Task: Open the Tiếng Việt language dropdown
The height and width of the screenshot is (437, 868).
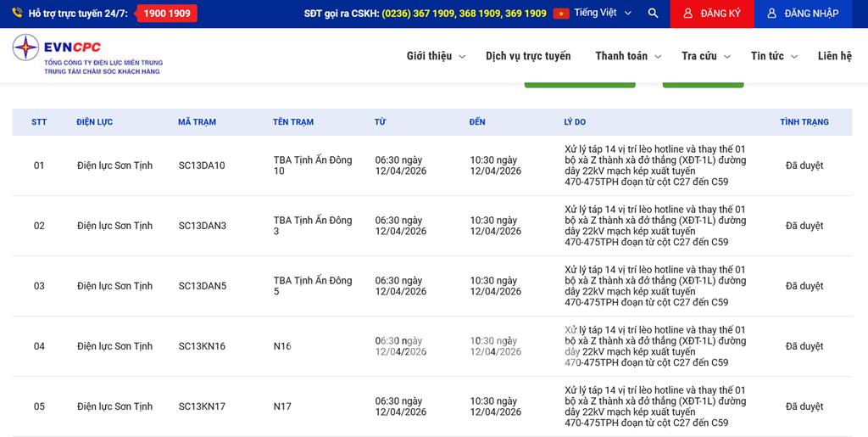Action: coord(603,14)
